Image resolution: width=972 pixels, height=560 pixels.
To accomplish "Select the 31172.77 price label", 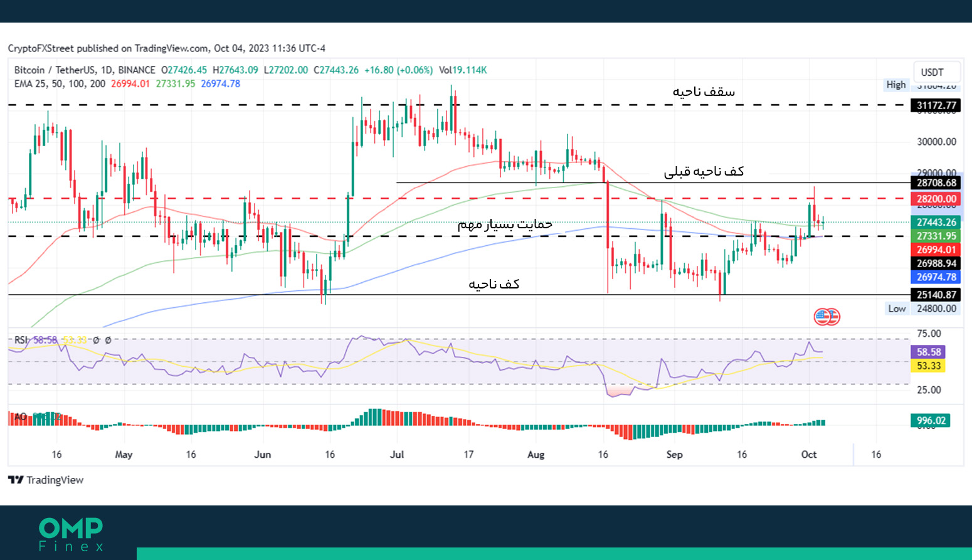I will tap(936, 105).
